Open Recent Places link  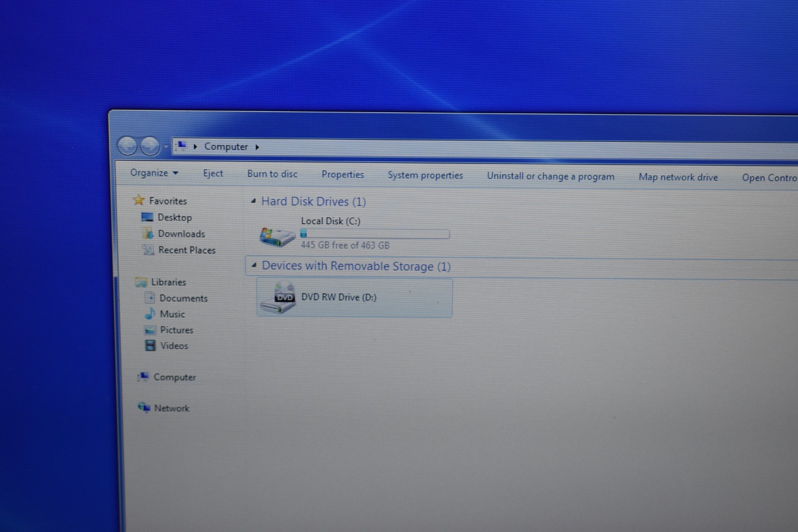coord(187,250)
